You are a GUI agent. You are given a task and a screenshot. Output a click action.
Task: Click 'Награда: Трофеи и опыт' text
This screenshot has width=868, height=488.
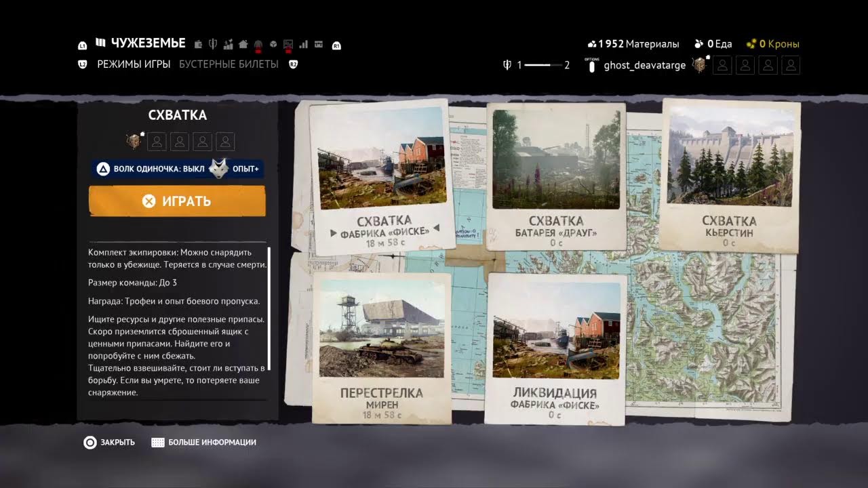(174, 301)
